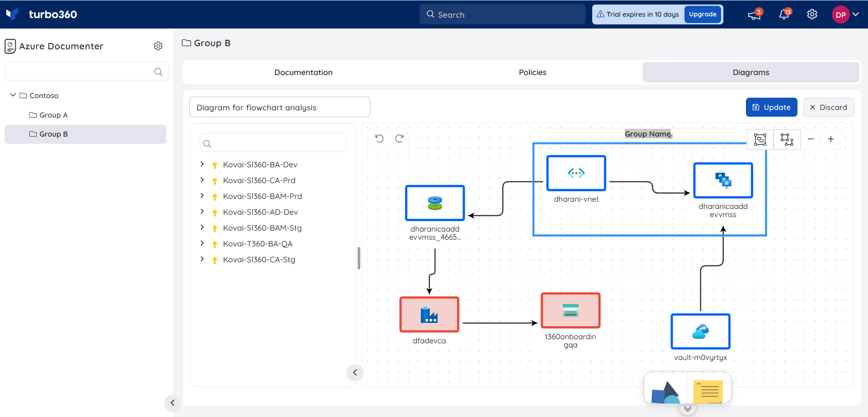
Task: Focus the global Search field
Action: point(502,14)
